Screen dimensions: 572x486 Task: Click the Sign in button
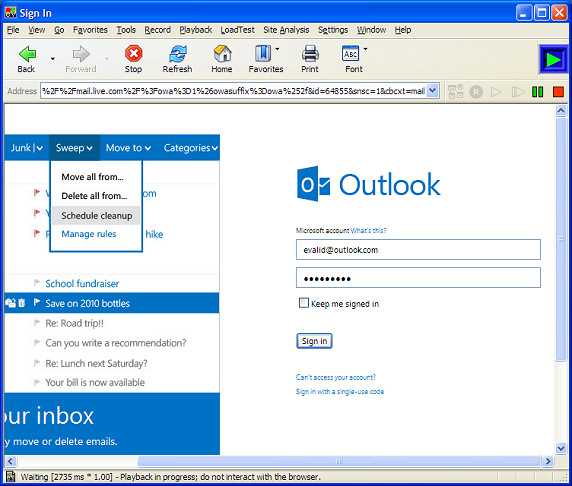click(314, 341)
